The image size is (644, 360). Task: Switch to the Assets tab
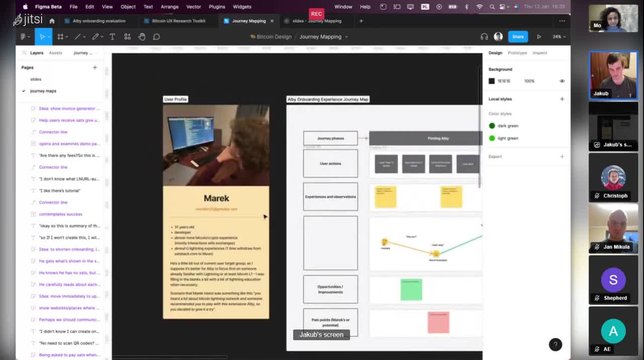click(x=55, y=53)
